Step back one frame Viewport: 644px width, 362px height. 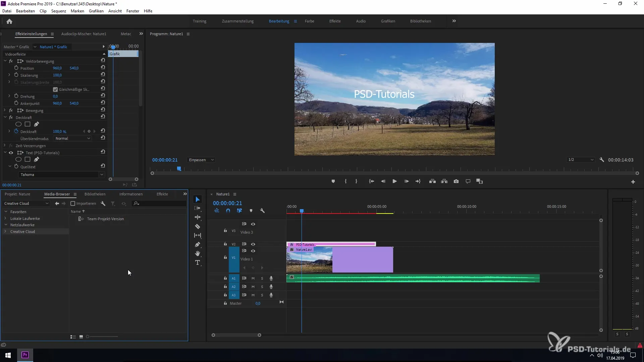[383, 181]
